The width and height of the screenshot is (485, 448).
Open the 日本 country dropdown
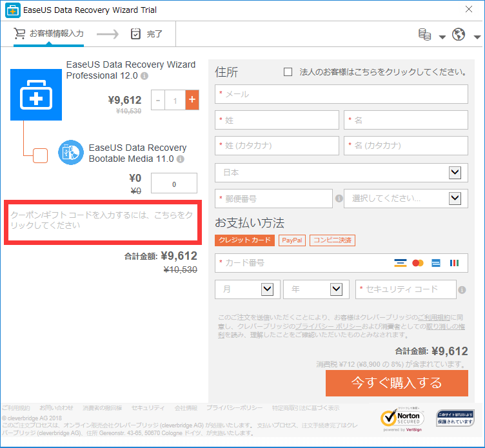coord(341,173)
